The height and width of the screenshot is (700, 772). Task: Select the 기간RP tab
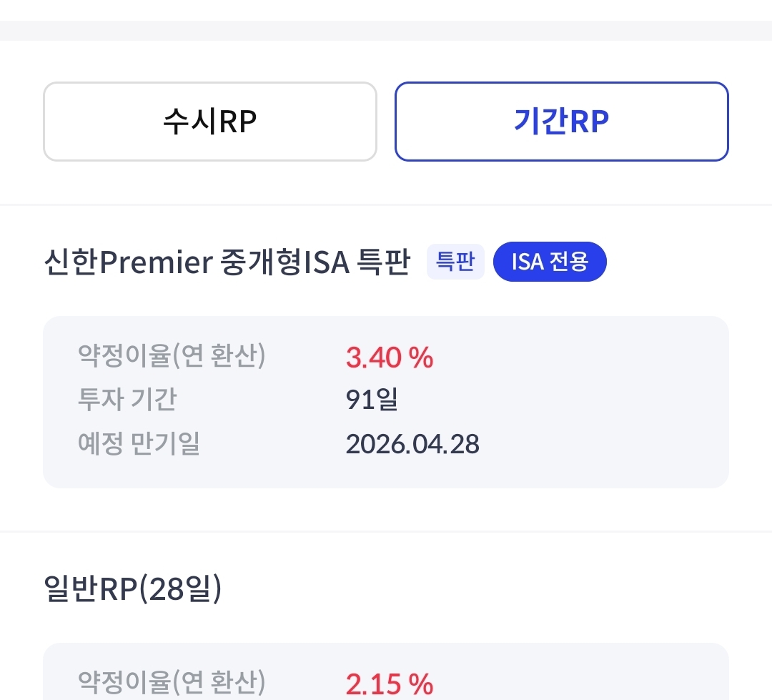click(x=561, y=122)
